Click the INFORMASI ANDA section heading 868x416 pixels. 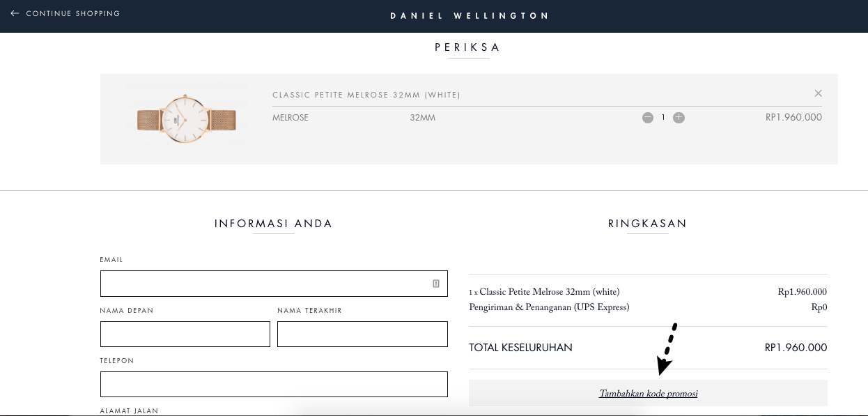tap(272, 224)
